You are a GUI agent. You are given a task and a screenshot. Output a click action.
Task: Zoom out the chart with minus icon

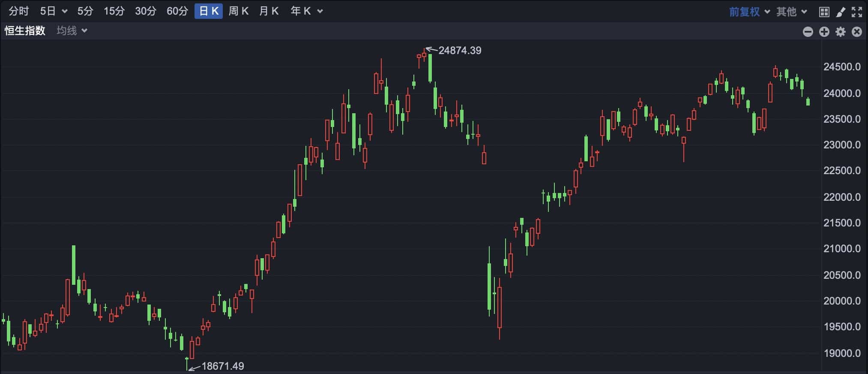click(808, 32)
